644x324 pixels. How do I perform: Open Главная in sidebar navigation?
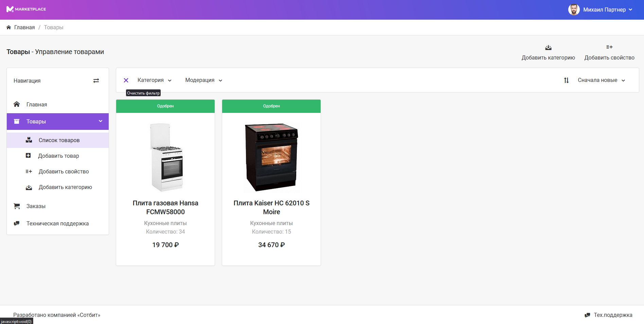37,104
